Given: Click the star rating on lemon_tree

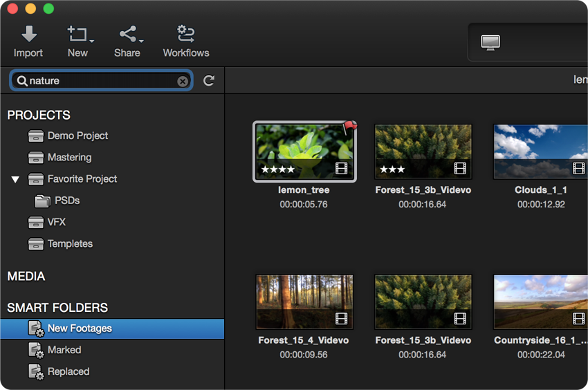Looking at the screenshot, I should coord(277,169).
